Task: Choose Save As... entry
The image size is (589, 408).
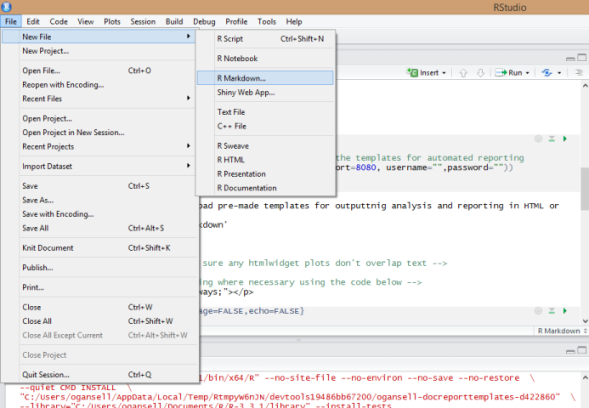Action: pyautogui.click(x=98, y=200)
